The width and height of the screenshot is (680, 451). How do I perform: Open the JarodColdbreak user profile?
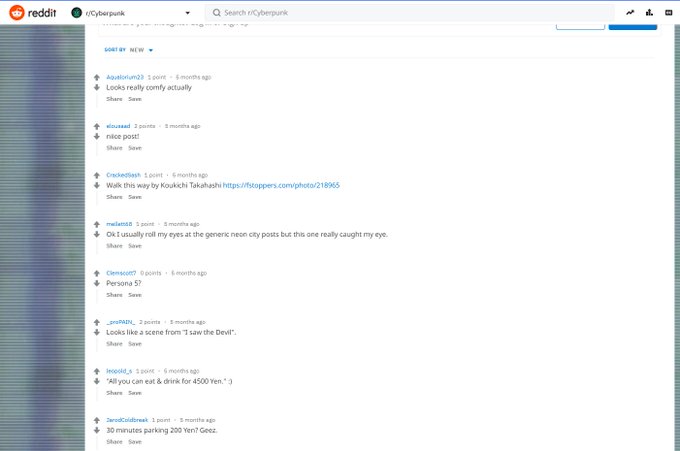(x=127, y=420)
